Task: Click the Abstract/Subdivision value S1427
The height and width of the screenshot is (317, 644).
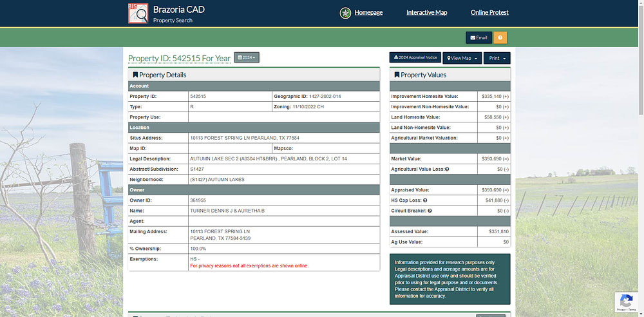Action: [197, 169]
